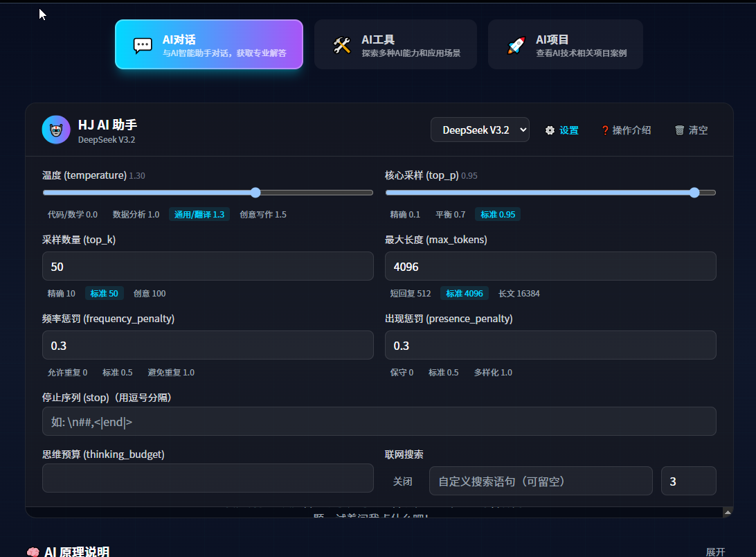Switch to the AI项目 tab
The width and height of the screenshot is (756, 557).
click(565, 45)
